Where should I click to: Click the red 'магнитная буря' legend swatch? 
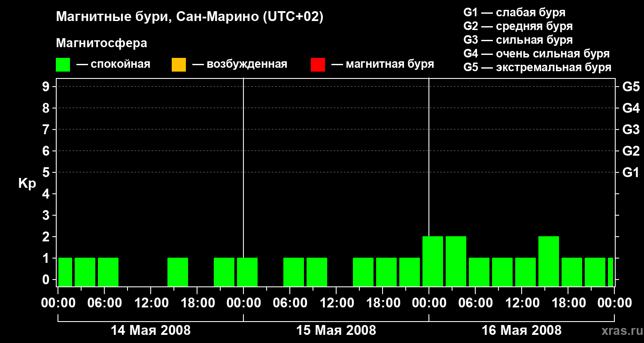[318, 65]
